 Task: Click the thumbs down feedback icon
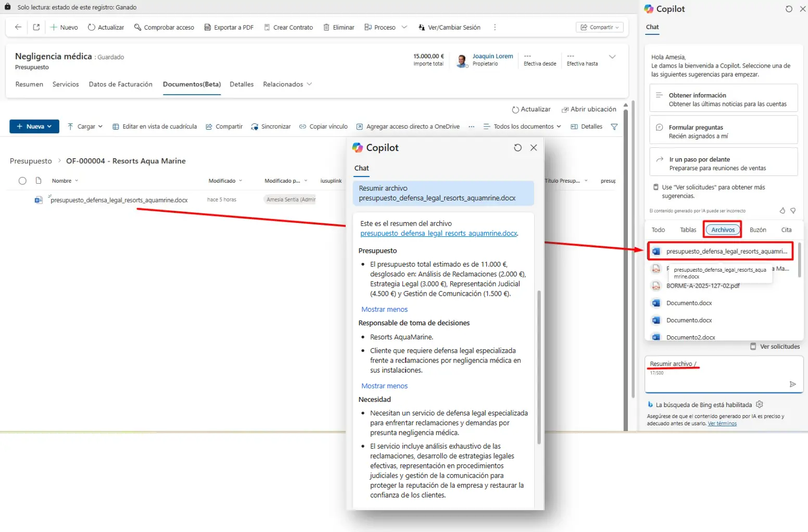point(793,211)
